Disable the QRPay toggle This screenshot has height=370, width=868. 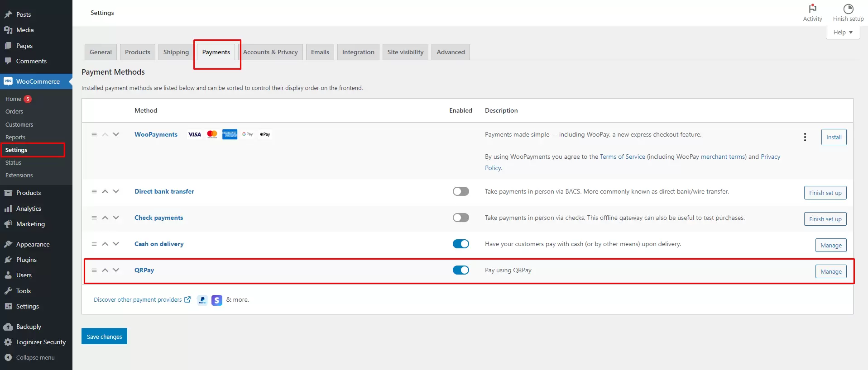(x=461, y=270)
